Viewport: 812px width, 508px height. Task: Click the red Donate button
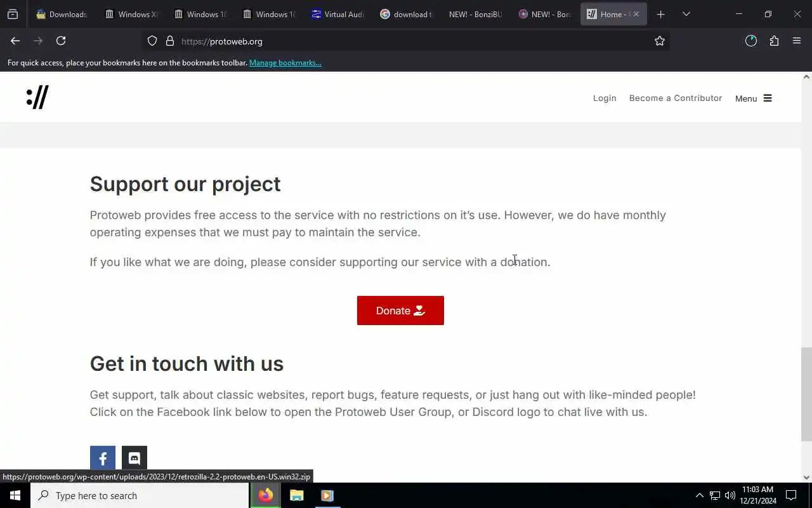(400, 311)
